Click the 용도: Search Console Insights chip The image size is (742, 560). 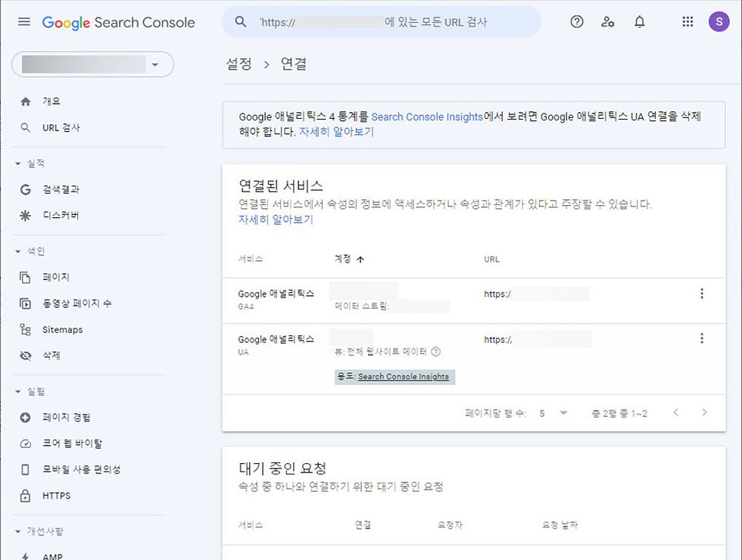click(x=394, y=377)
